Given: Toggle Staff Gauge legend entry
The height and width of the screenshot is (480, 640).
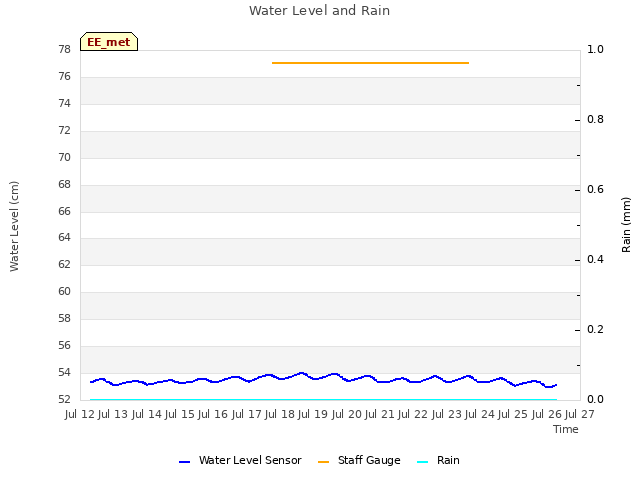Looking at the screenshot, I should pos(359,460).
